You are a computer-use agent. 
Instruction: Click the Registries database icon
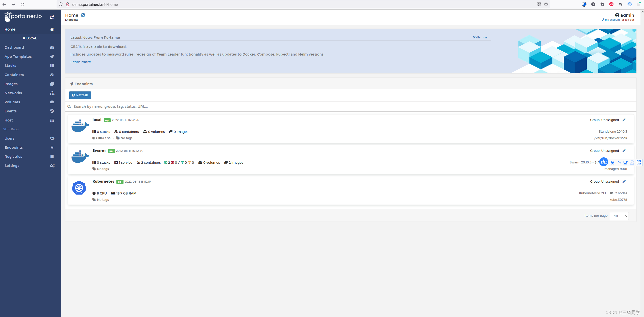pos(52,157)
